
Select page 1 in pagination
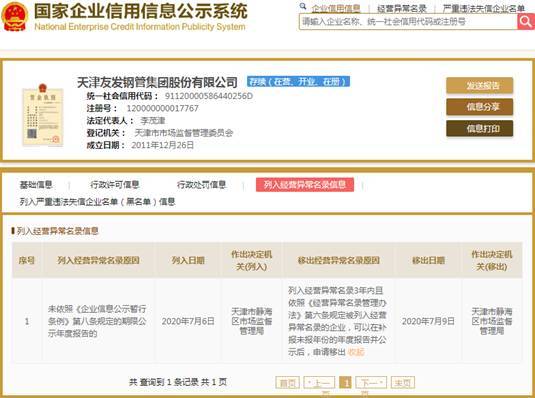click(x=345, y=383)
